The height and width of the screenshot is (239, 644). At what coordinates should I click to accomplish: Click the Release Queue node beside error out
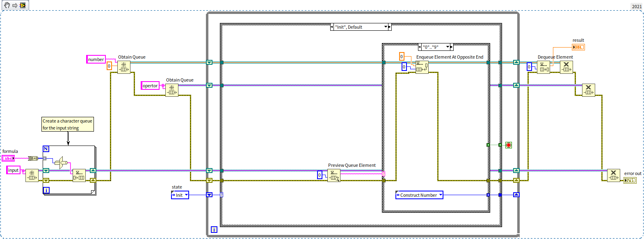click(614, 175)
